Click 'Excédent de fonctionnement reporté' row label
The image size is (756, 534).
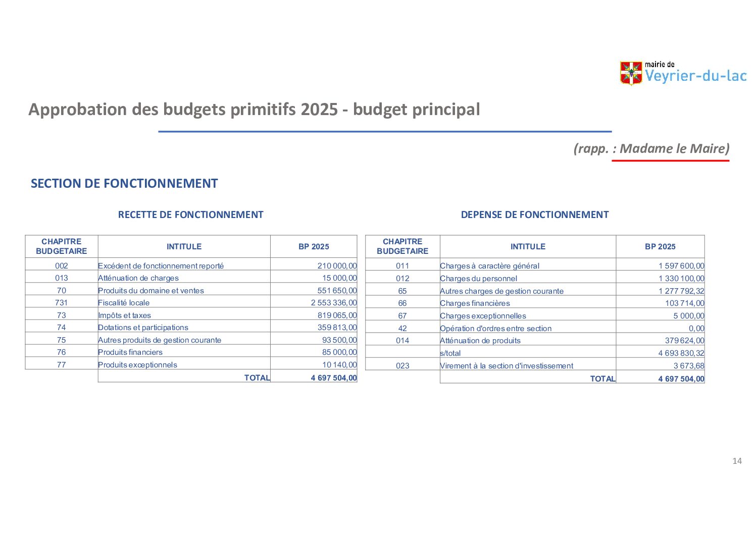(161, 265)
